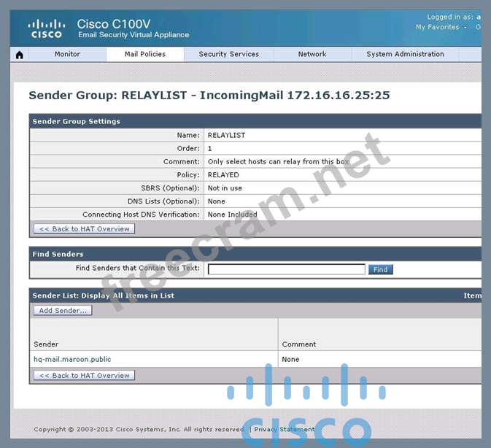Open the Privacy Statement link
Image resolution: width=491 pixels, height=448 pixels.
284,430
